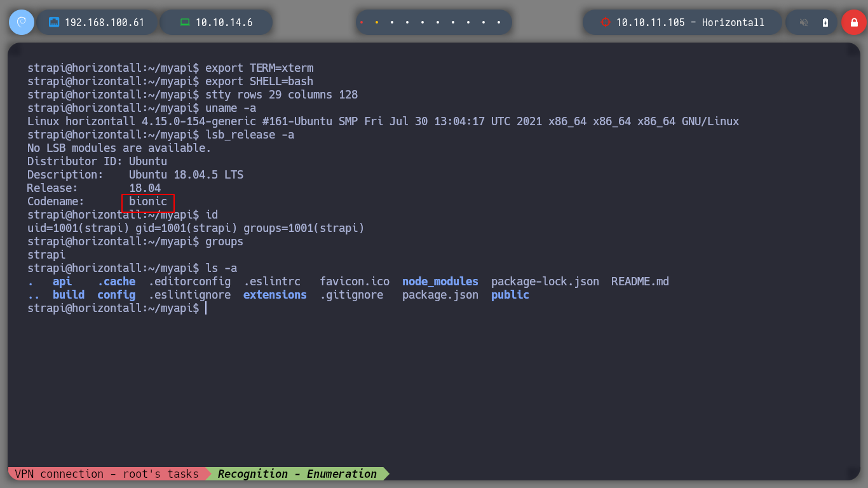Click 'Ubuntu 18.04.5 LTS' description value
This screenshot has height=488, width=868.
coord(186,175)
